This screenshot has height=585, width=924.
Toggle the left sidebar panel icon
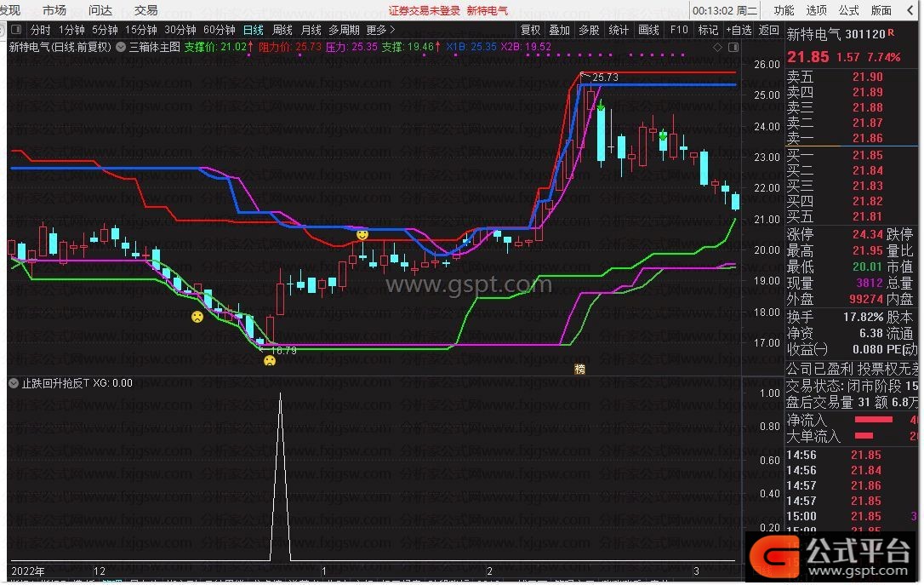pyautogui.click(x=16, y=30)
